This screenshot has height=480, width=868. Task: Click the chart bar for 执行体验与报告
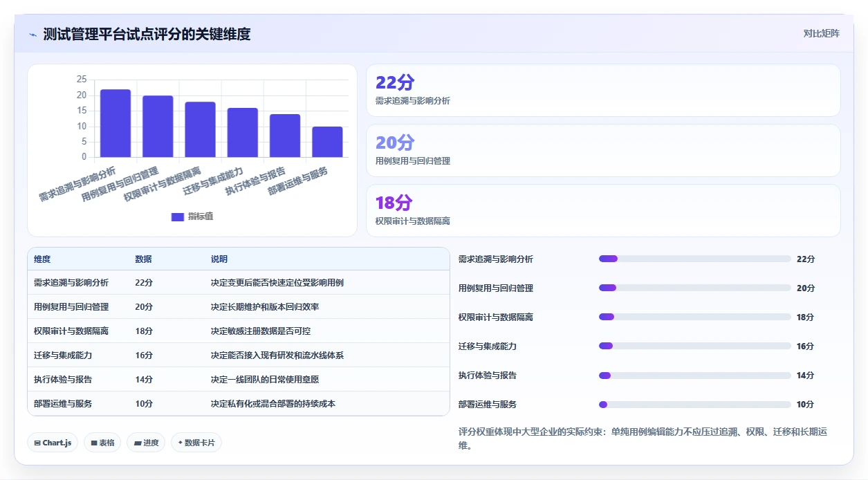pos(285,136)
